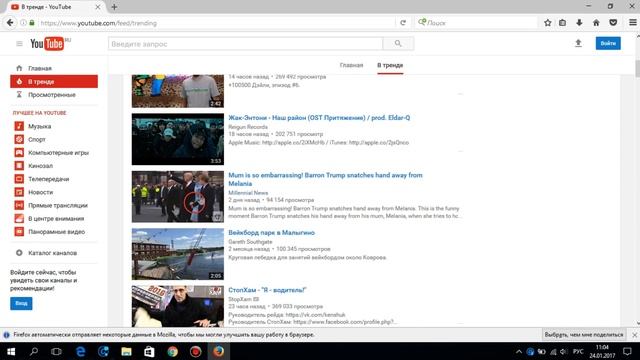Click the Barron Trump video thumbnail

(178, 196)
